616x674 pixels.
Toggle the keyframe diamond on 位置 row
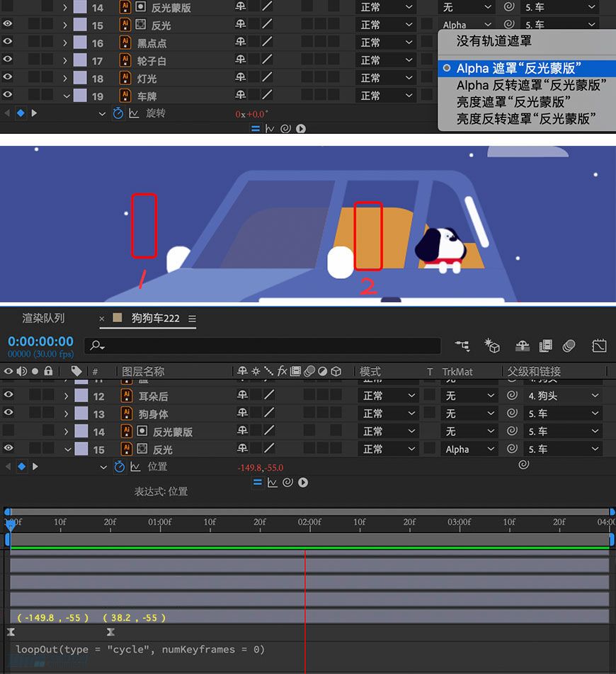(21, 467)
